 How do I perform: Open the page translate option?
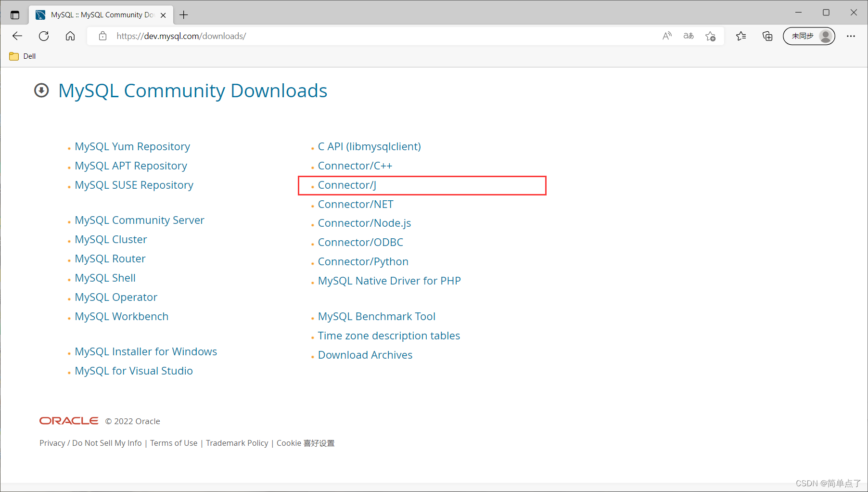point(689,36)
